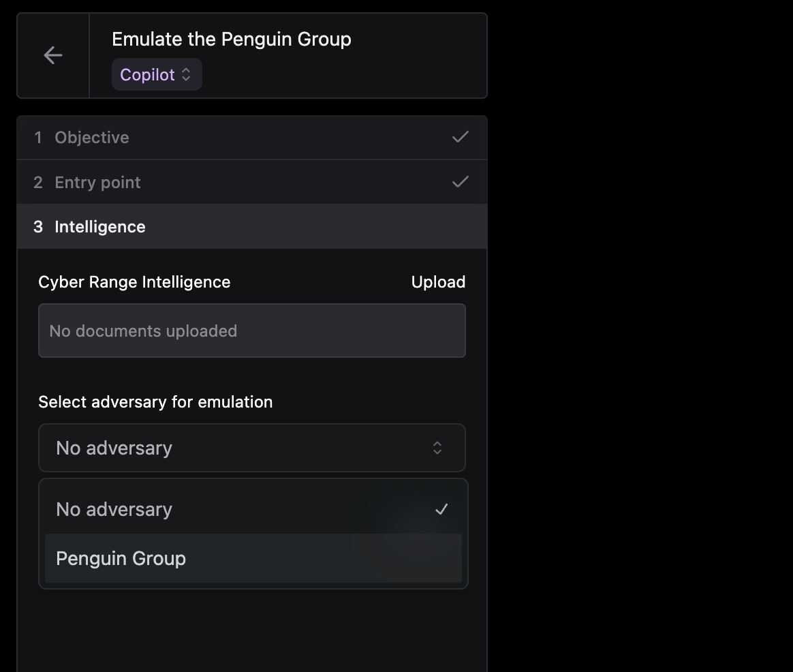Open the Objective step

[92, 138]
